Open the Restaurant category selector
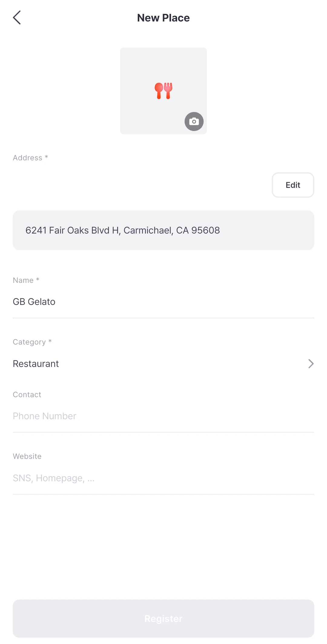Screen dimensions: 327x644 click(x=36, y=364)
